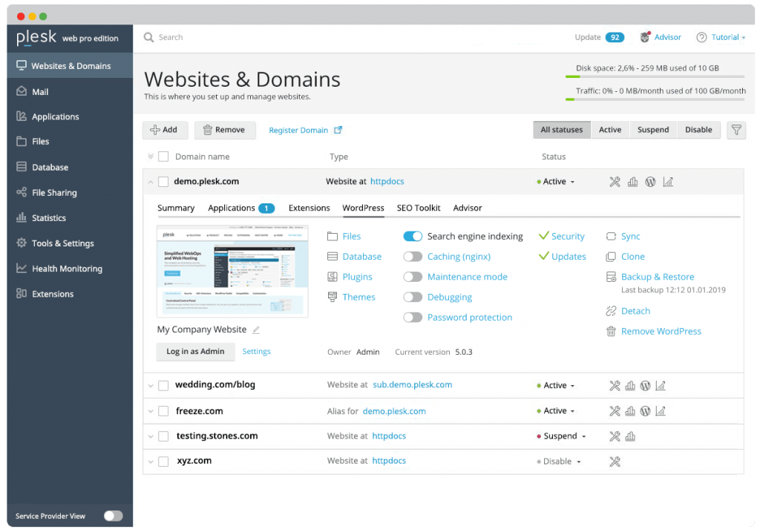This screenshot has width=760, height=532.
Task: Open Active status dropdown for freeze.com
Action: click(x=556, y=411)
